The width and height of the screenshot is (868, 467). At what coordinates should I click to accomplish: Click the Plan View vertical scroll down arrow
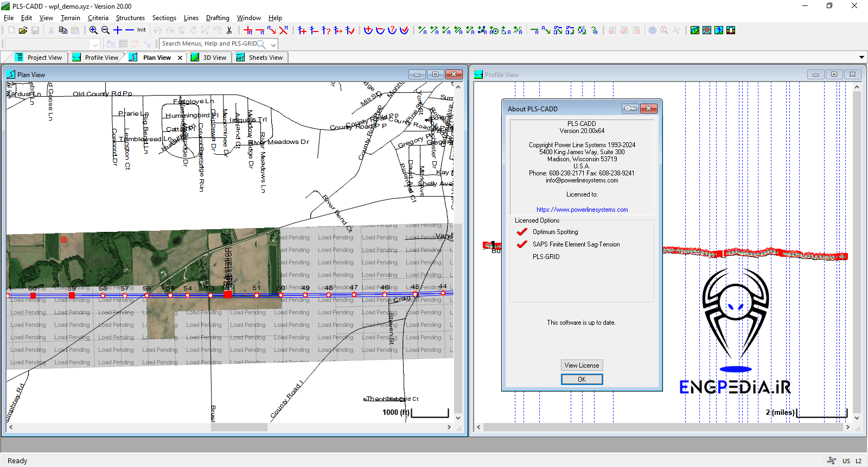[x=458, y=418]
